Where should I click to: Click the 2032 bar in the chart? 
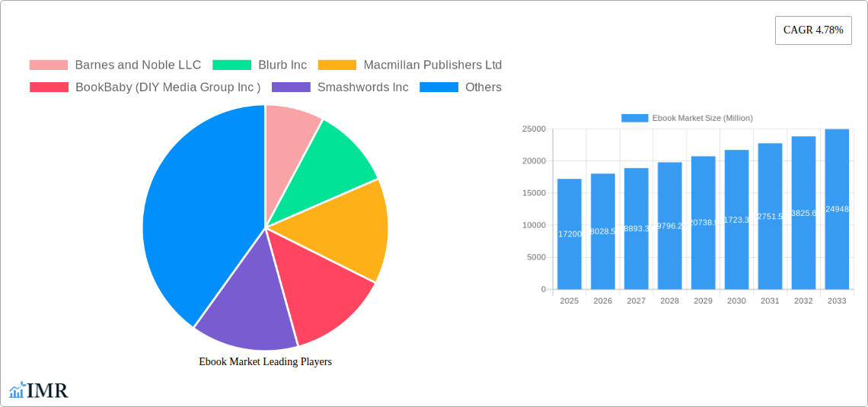[804, 213]
